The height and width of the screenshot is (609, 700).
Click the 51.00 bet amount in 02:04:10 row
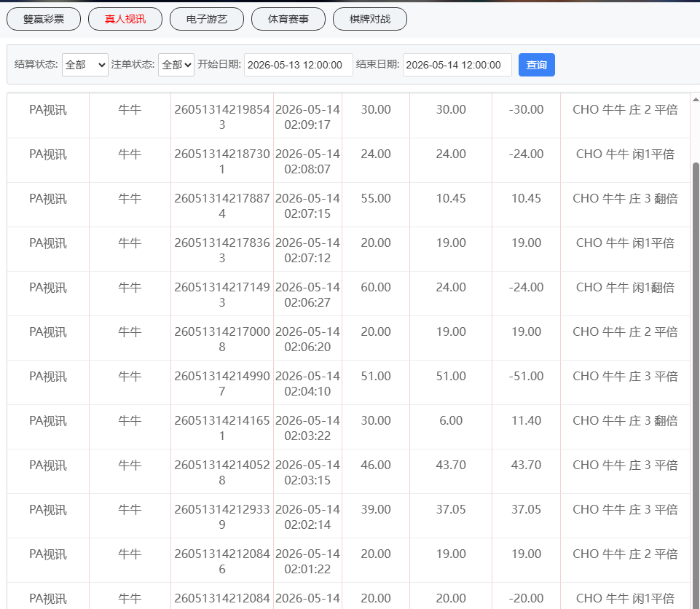[376, 376]
